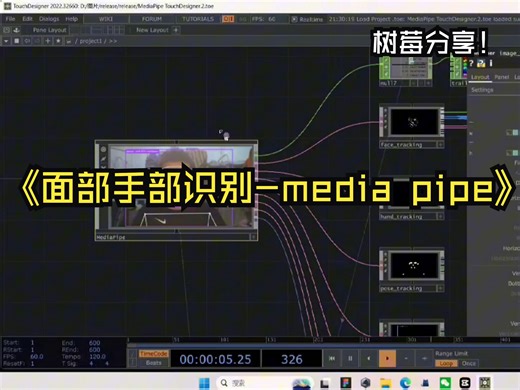
Task: Click the frame number 326 field
Action: pyautogui.click(x=292, y=359)
